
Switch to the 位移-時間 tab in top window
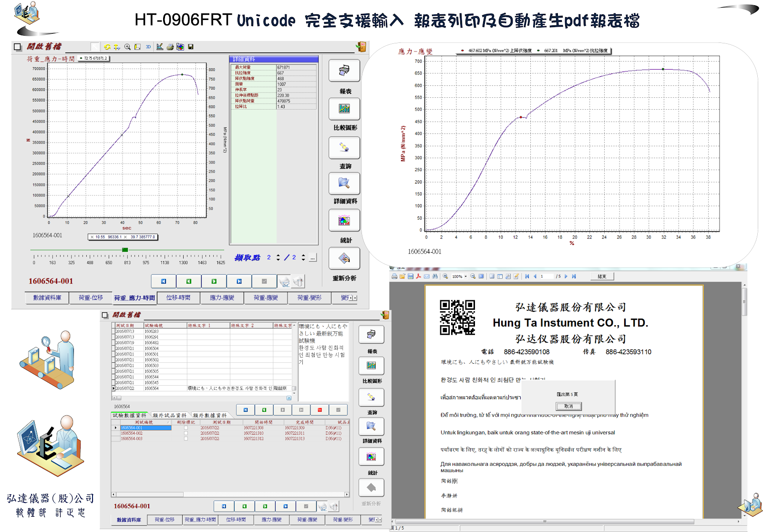pos(178,297)
